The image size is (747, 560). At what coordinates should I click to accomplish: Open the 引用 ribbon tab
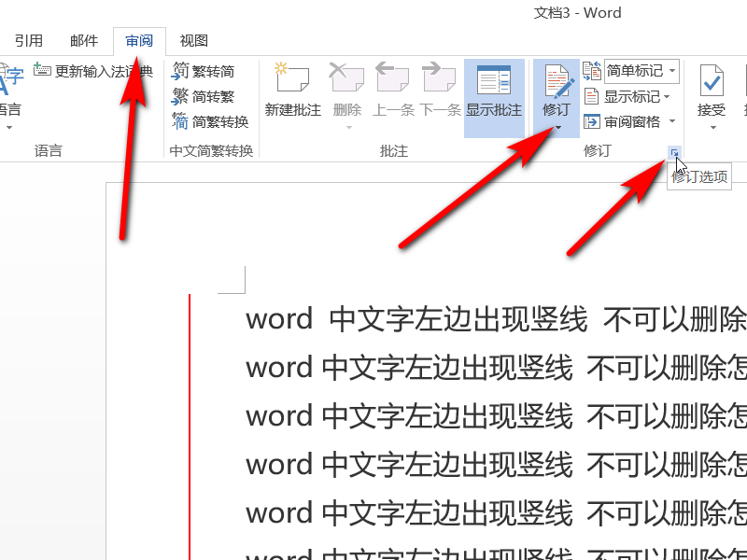(x=29, y=41)
